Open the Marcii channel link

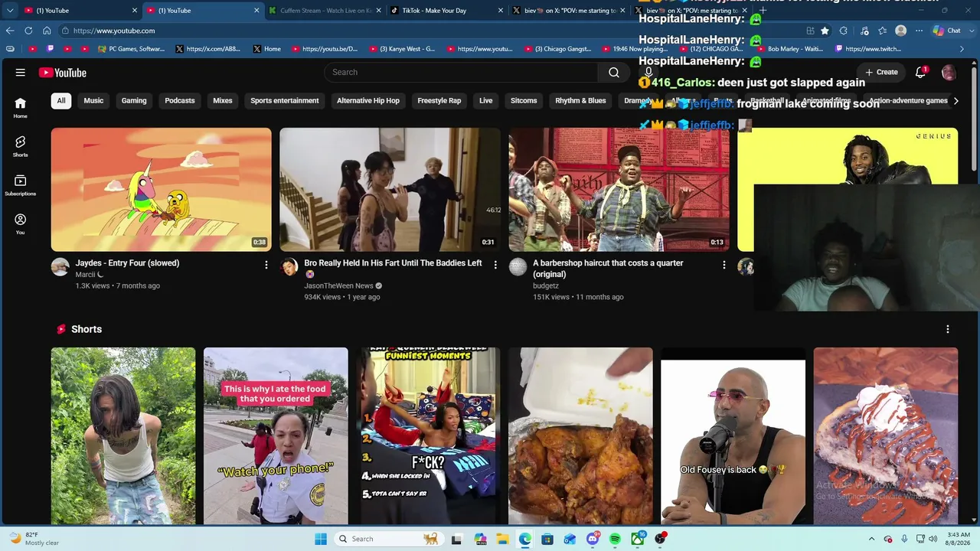click(85, 275)
